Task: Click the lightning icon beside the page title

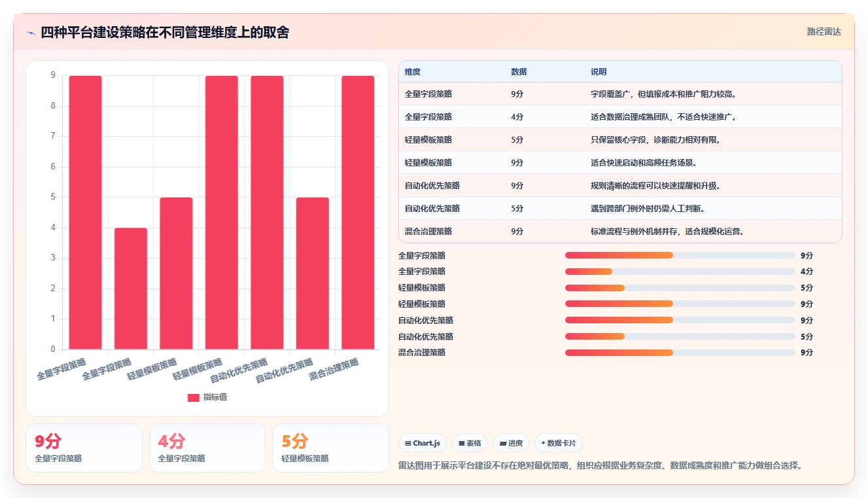Action: coord(31,33)
